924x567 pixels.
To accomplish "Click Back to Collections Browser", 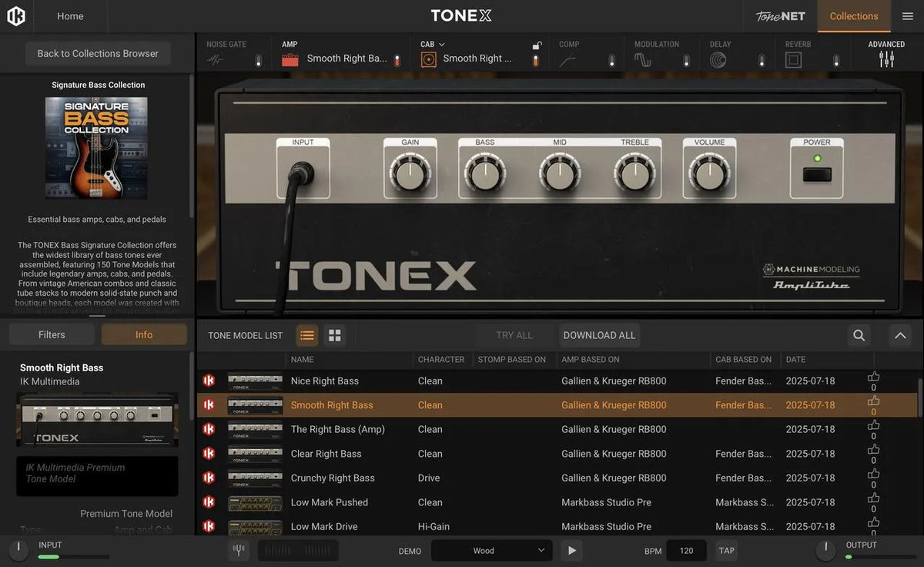I will [97, 53].
